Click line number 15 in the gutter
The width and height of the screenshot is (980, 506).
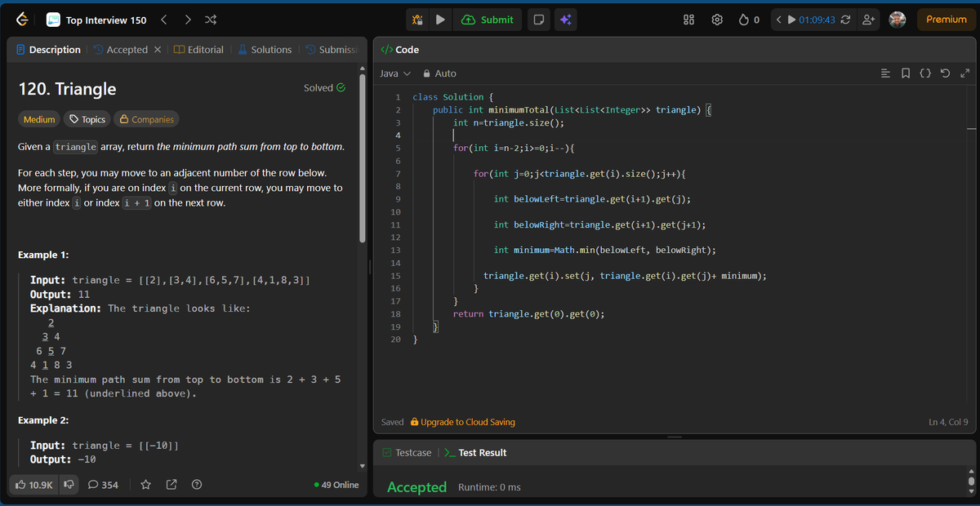tap(395, 276)
